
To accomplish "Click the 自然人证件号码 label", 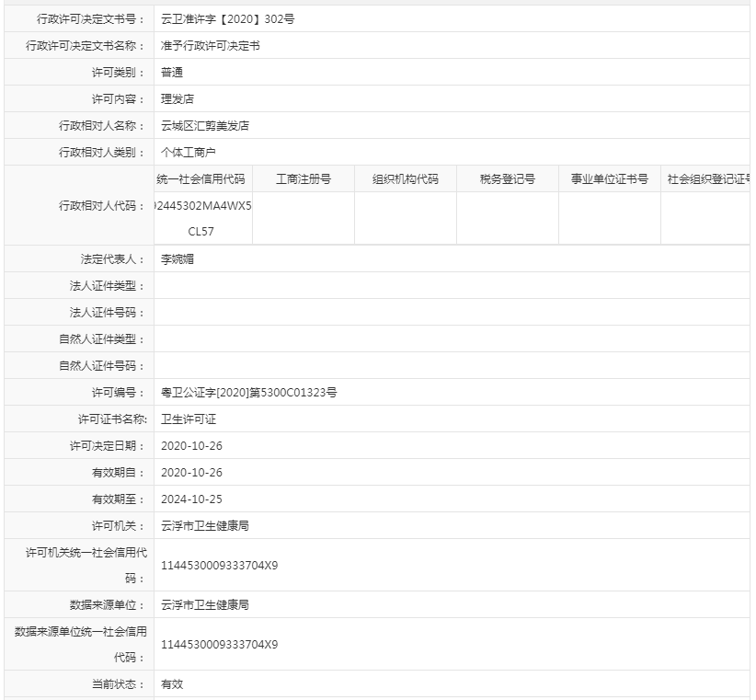I will tap(102, 366).
